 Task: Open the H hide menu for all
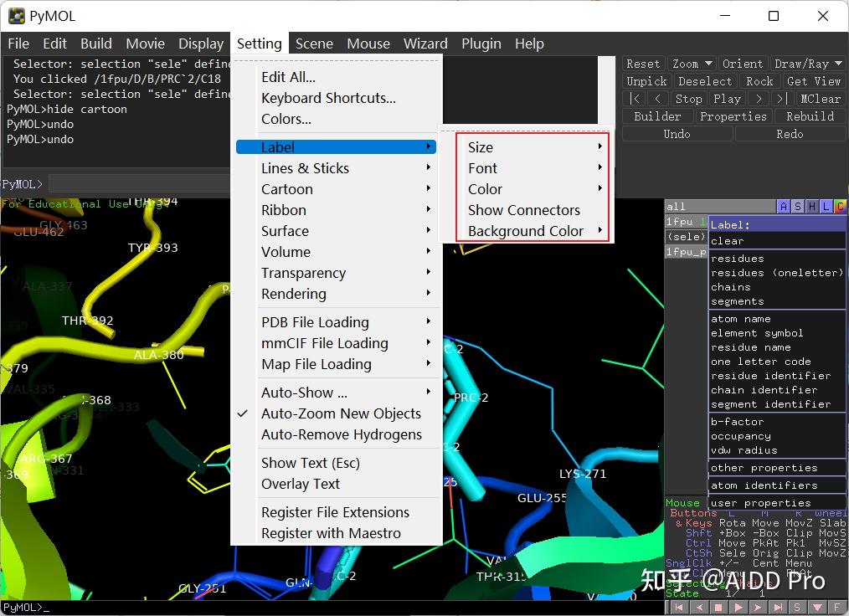[x=812, y=207]
